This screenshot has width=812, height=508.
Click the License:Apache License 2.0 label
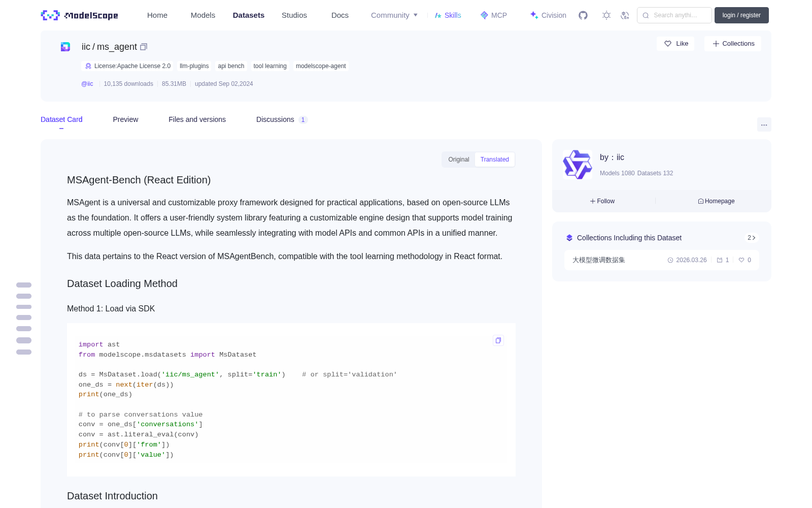tap(132, 66)
